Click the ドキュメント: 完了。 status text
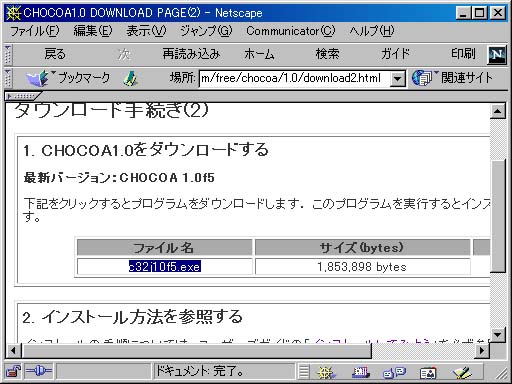 point(199,371)
